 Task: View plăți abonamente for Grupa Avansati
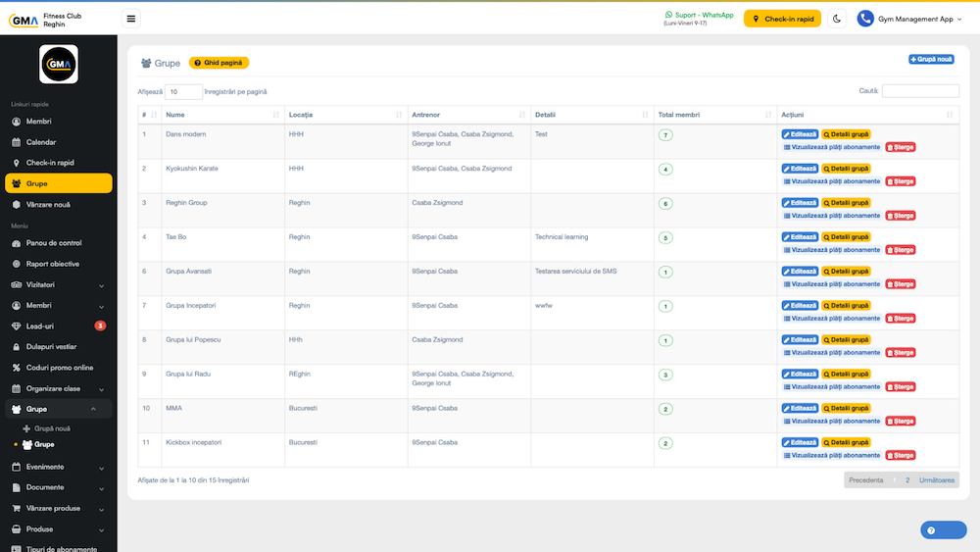point(832,284)
